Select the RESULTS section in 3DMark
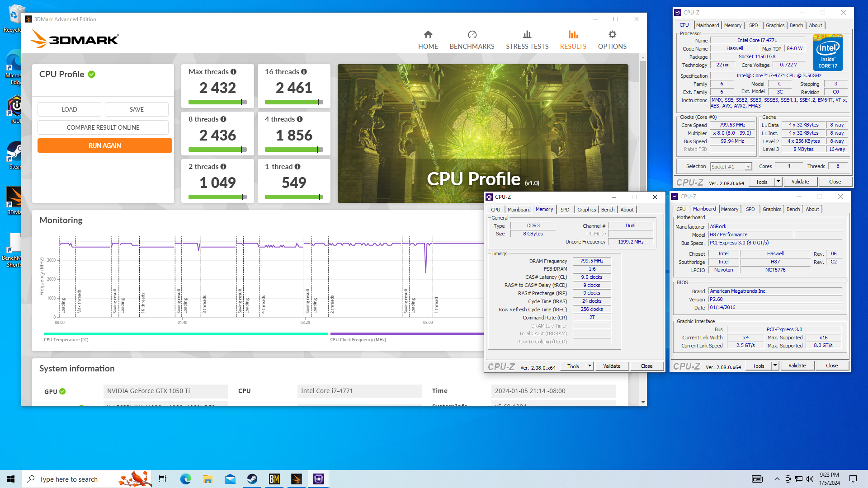This screenshot has height=488, width=868. click(573, 40)
